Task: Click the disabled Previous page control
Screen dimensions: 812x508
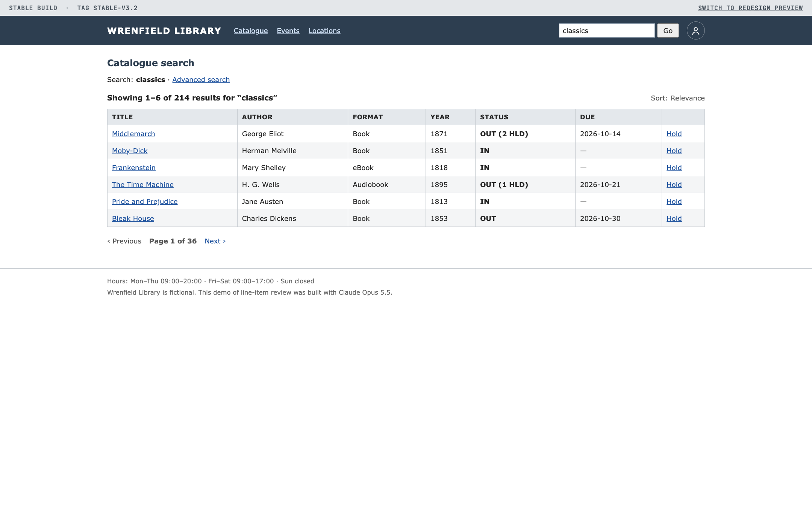Action: [124, 241]
